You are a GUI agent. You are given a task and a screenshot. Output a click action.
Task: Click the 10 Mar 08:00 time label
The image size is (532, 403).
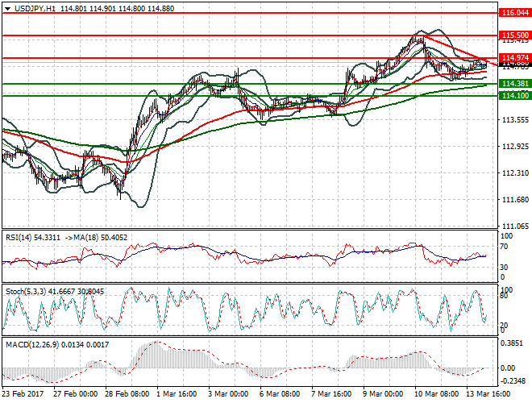click(x=436, y=394)
